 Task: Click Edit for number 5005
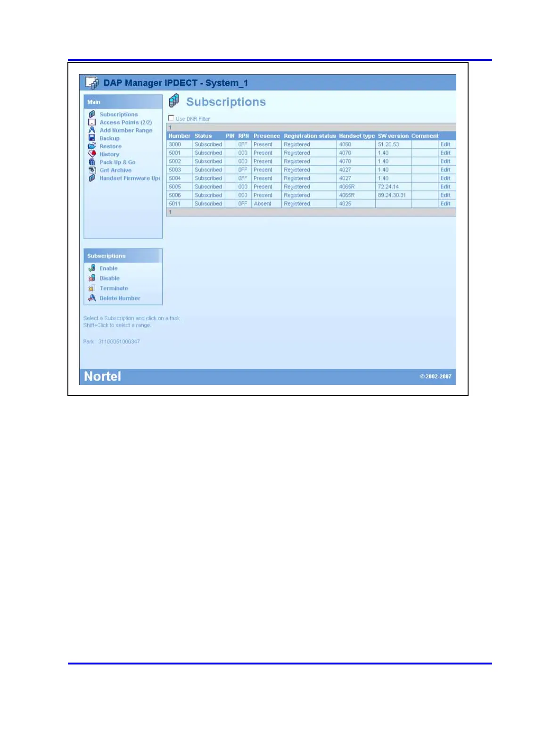[445, 187]
